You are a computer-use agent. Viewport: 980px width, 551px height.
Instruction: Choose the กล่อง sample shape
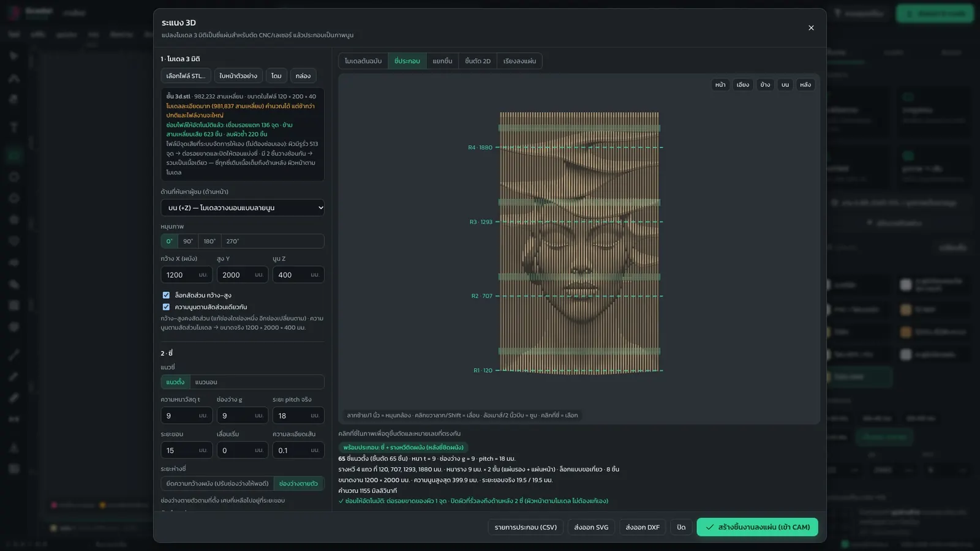coord(303,76)
